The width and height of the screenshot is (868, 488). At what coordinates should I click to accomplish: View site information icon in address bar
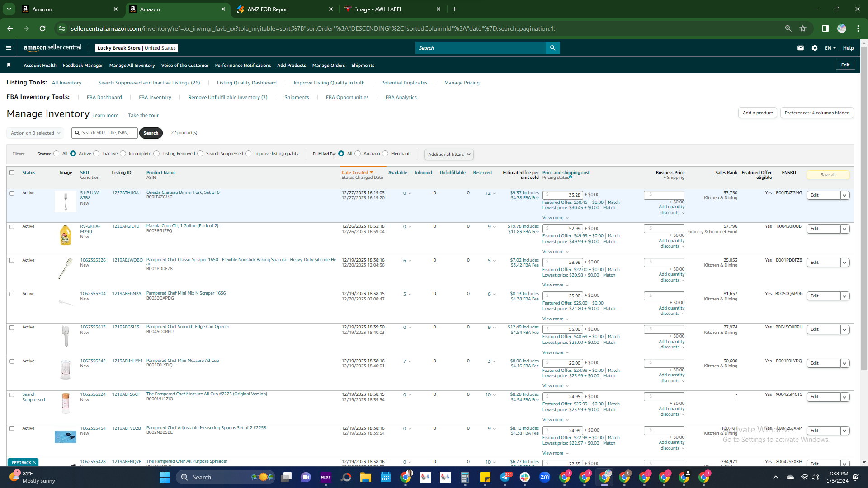coord(62,28)
